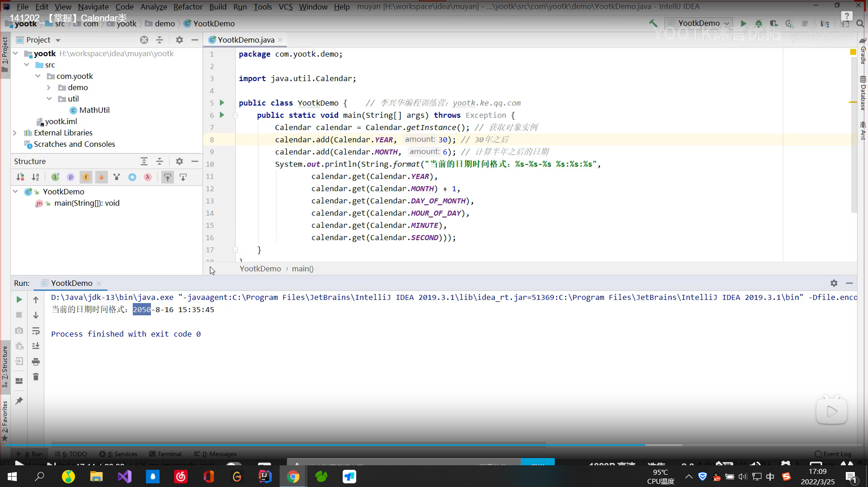Open the Event Log
The height and width of the screenshot is (487, 868).
(836, 454)
